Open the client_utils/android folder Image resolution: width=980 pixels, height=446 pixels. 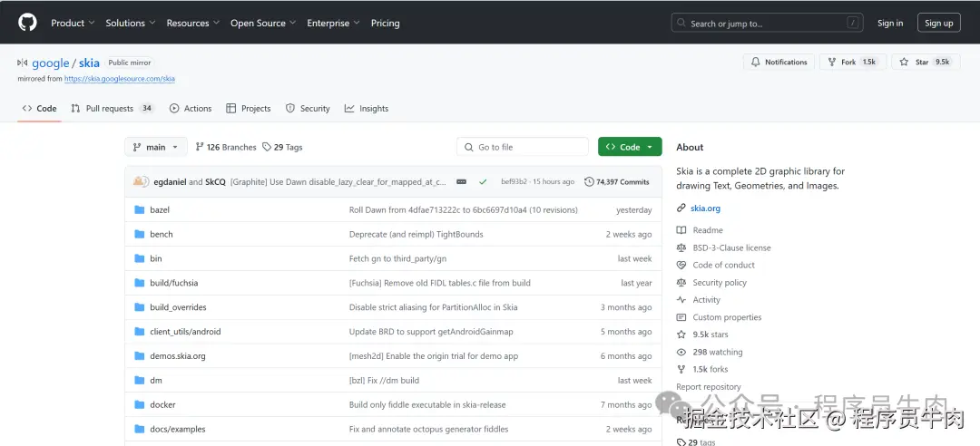point(185,332)
